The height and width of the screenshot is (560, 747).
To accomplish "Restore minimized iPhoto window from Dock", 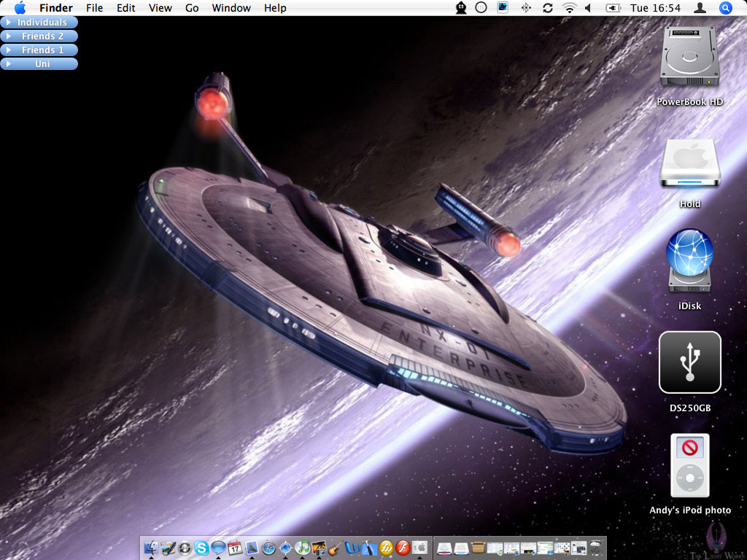I will click(x=562, y=548).
